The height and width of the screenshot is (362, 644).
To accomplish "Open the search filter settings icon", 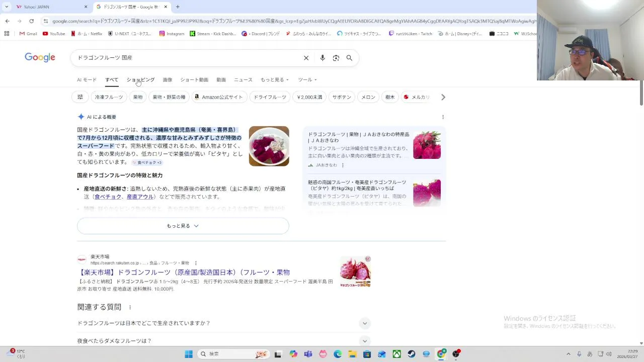I will click(80, 97).
